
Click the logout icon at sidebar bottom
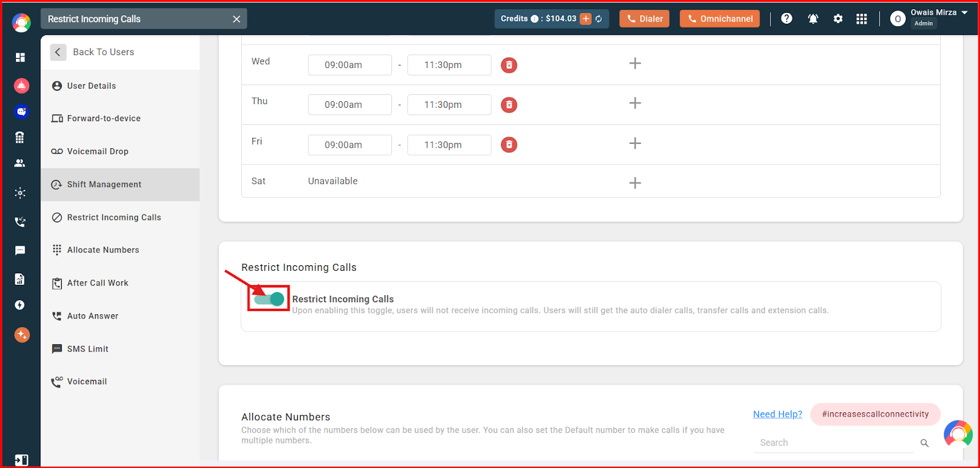coord(21,460)
